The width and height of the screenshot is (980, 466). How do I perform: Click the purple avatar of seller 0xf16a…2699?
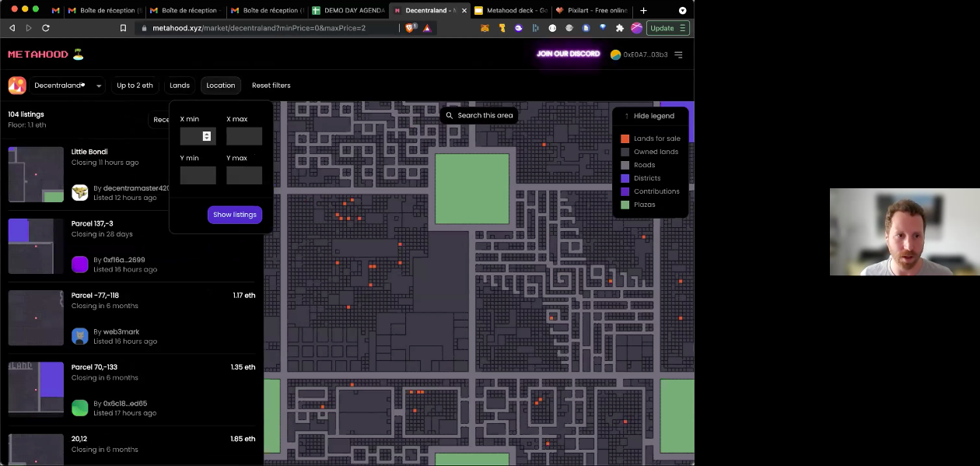pos(80,265)
